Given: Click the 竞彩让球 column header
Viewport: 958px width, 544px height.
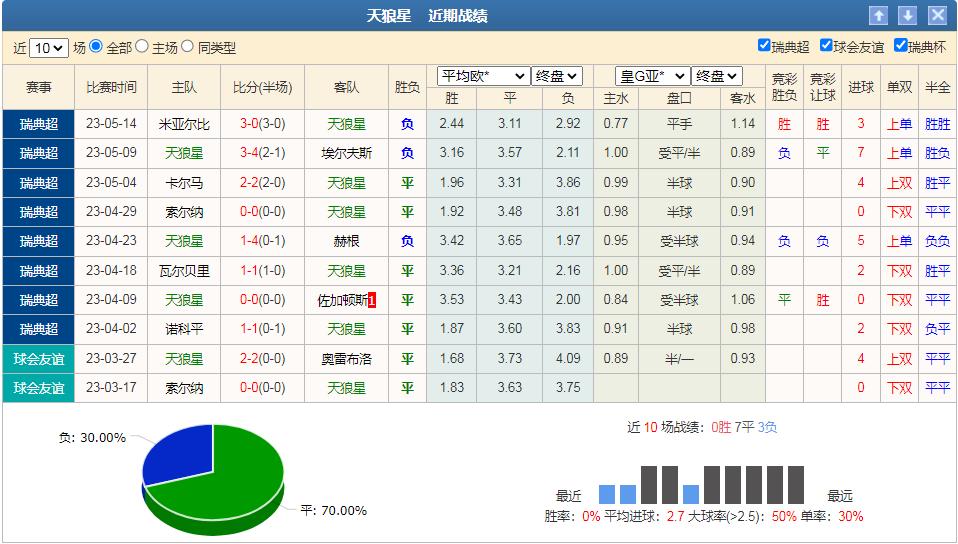Looking at the screenshot, I should [x=822, y=87].
